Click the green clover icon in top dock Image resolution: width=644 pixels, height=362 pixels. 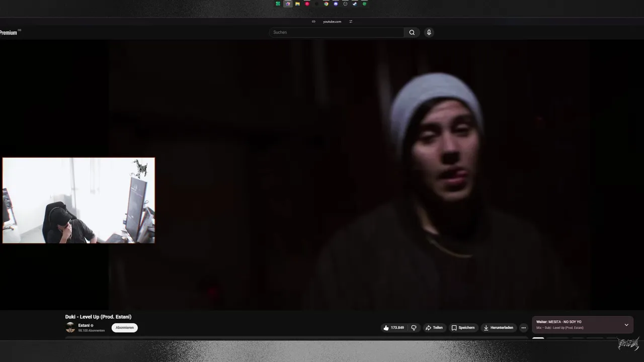click(278, 4)
